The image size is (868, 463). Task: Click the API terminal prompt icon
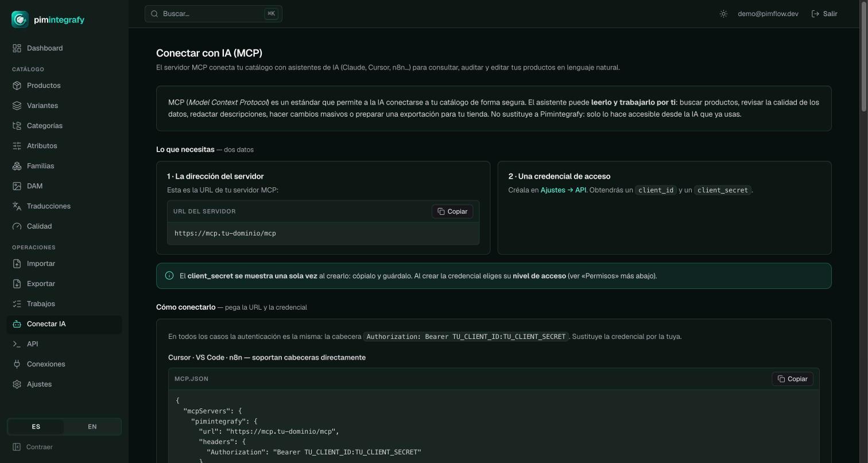click(x=17, y=344)
